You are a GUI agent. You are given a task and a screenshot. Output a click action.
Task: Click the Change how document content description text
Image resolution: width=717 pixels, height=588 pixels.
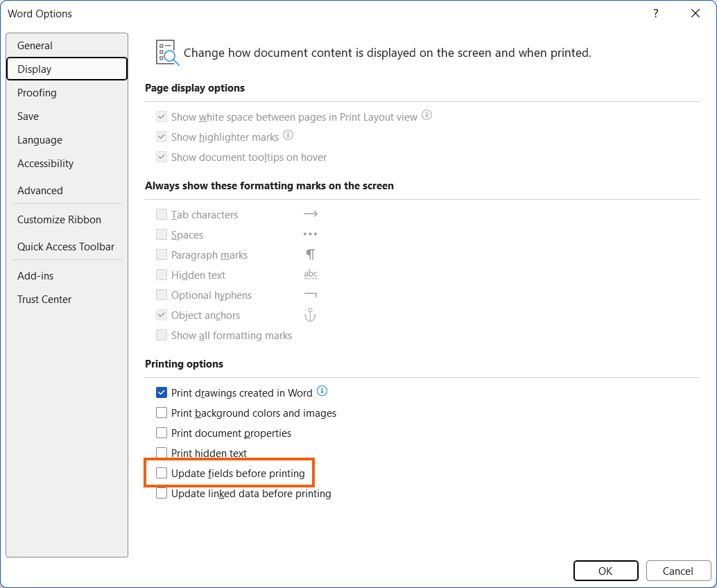pyautogui.click(x=388, y=53)
